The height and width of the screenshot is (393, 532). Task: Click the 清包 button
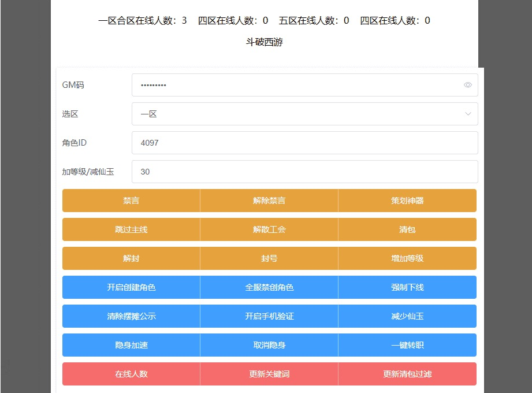(407, 229)
